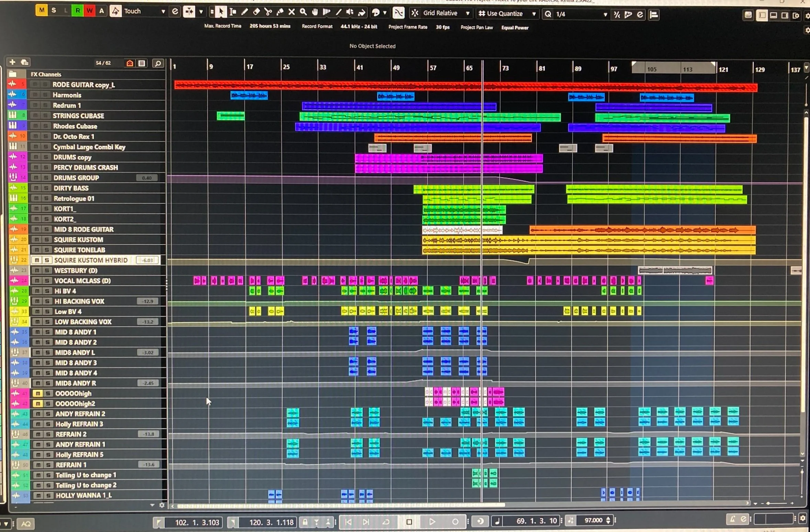The height and width of the screenshot is (532, 810).
Task: Open the track search magnifier
Action: (x=158, y=63)
